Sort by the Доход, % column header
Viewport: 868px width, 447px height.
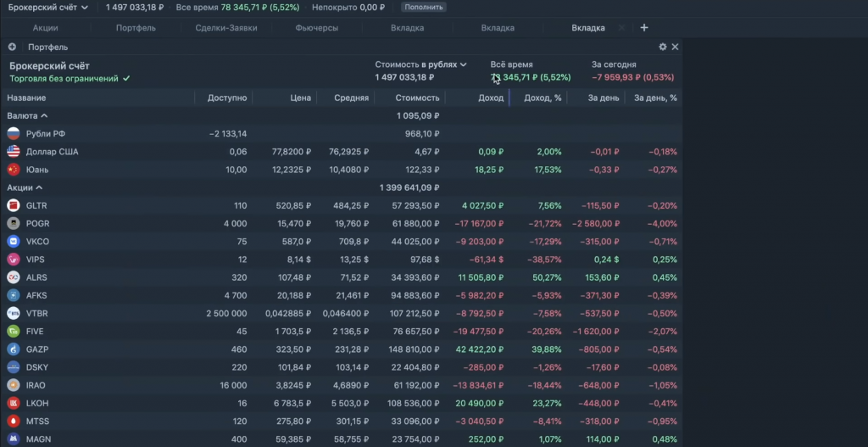[x=542, y=98]
